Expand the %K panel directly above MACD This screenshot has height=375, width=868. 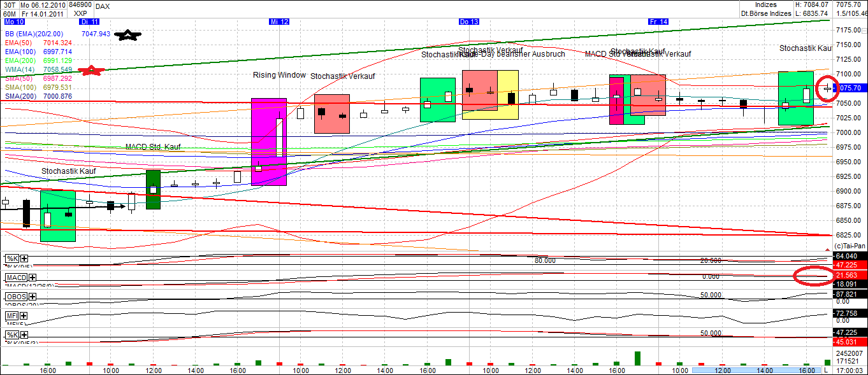24,259
